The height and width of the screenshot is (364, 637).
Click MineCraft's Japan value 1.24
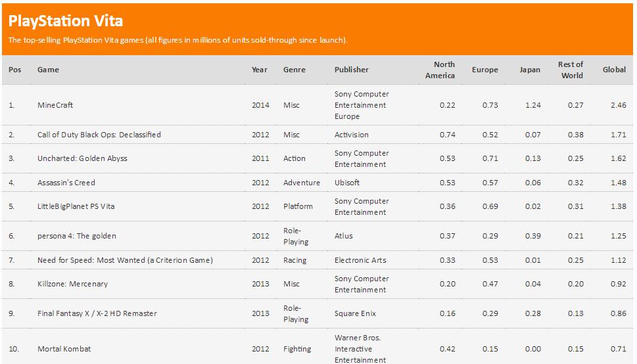coord(533,105)
